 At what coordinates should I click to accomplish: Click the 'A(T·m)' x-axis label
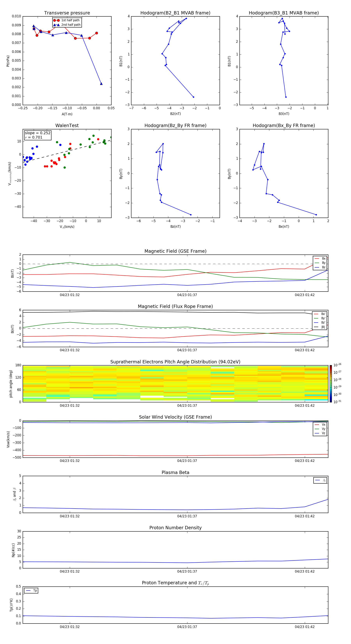[x=67, y=114]
